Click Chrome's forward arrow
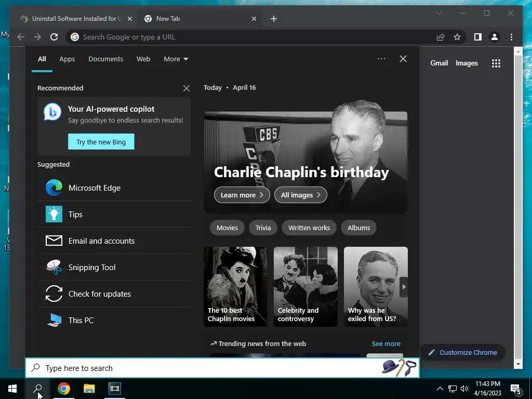532x399 pixels. coord(37,37)
